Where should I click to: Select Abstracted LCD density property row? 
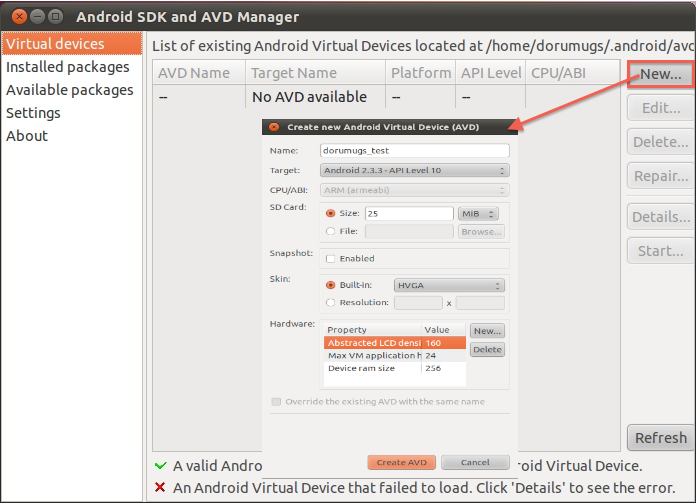[395, 343]
